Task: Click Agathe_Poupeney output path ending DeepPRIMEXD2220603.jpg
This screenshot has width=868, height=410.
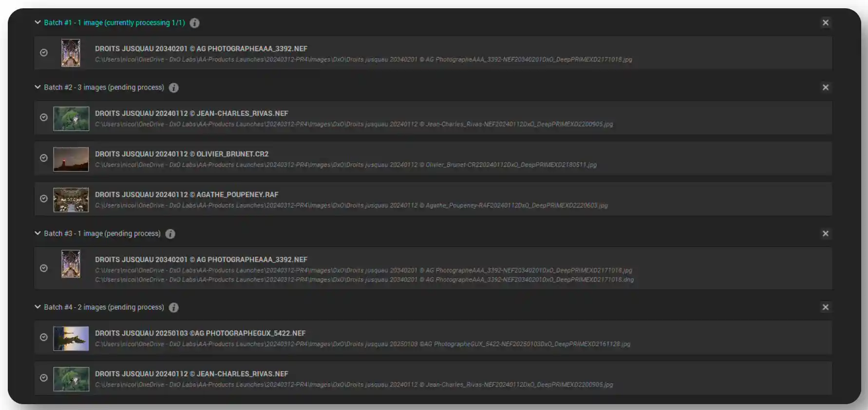Action: tap(351, 205)
